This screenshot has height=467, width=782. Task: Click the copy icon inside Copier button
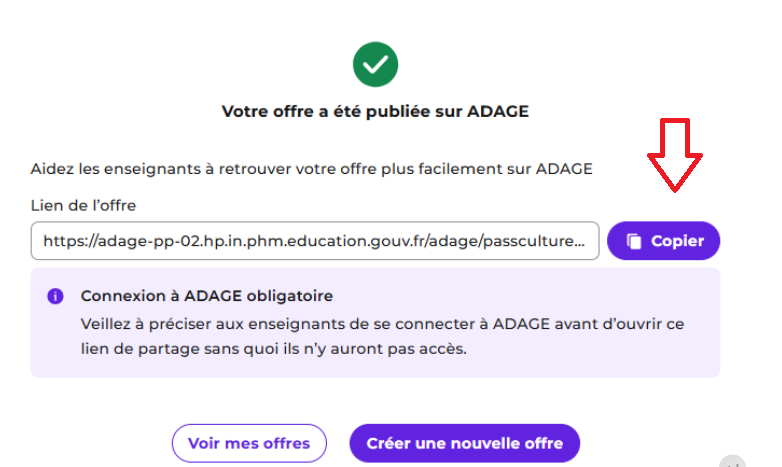coord(634,241)
